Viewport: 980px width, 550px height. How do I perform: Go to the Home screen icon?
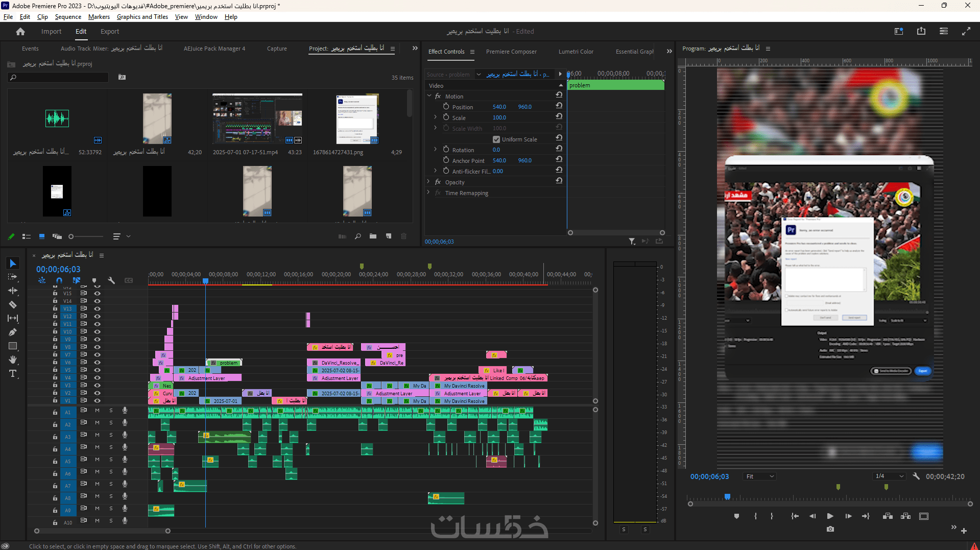pos(20,32)
